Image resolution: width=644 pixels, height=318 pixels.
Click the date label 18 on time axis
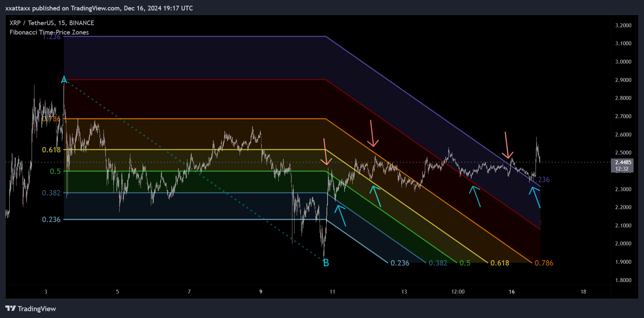pyautogui.click(x=583, y=292)
